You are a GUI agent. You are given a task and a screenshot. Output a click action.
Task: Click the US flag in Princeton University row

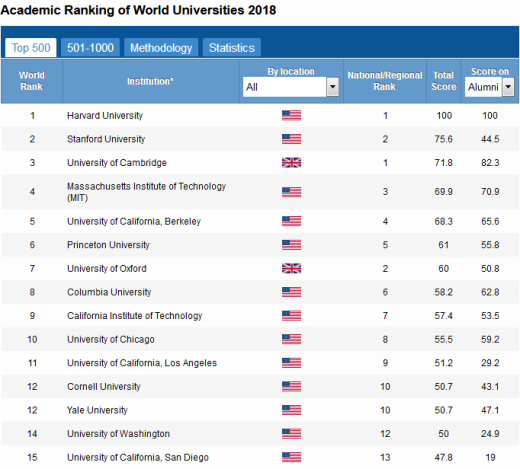(x=291, y=245)
